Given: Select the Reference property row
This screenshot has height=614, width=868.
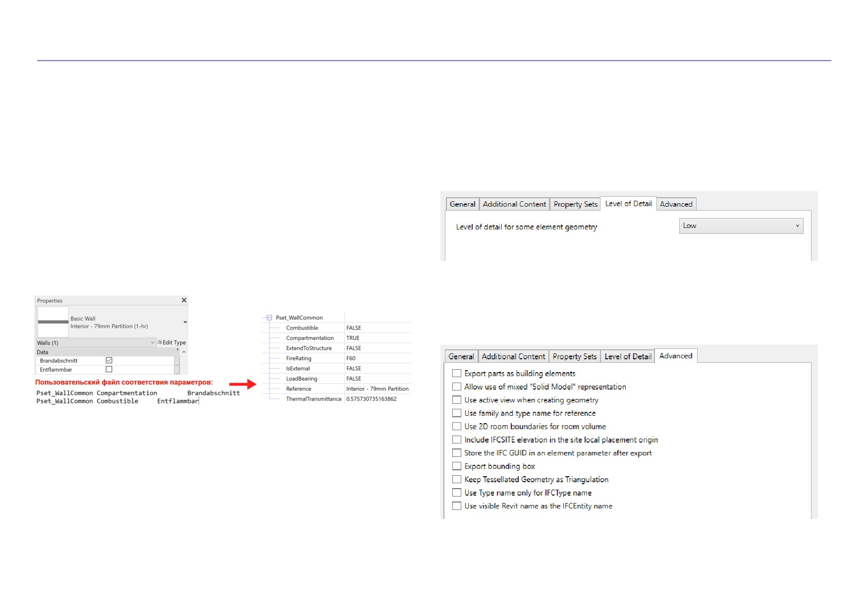Looking at the screenshot, I should click(x=336, y=389).
